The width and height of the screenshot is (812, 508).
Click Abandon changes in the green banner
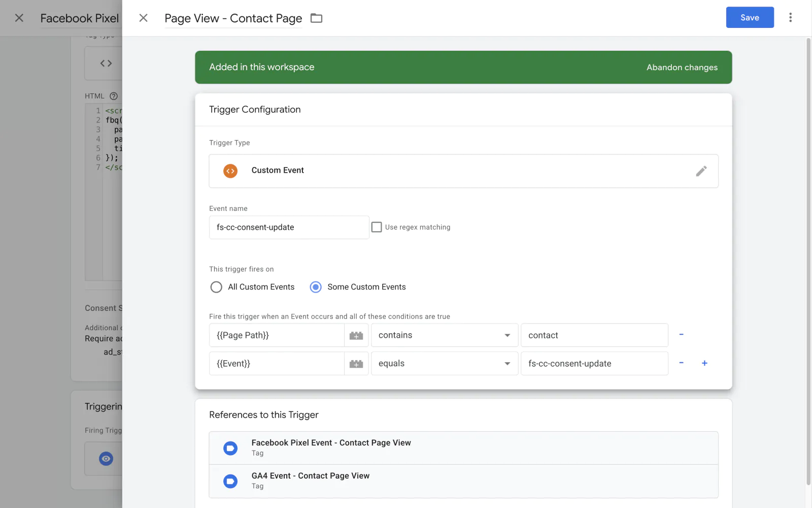pyautogui.click(x=682, y=68)
